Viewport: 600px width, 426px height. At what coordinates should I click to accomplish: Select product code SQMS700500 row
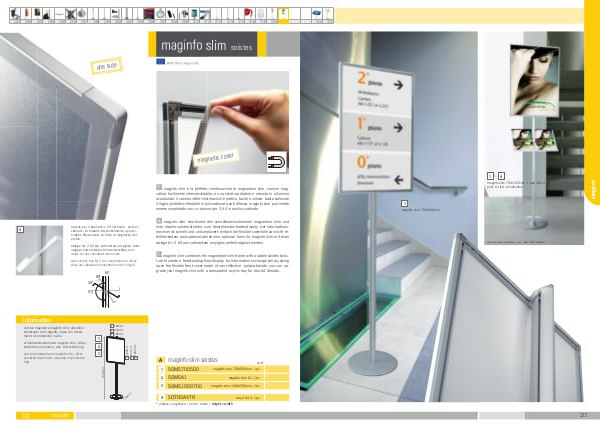click(x=223, y=369)
